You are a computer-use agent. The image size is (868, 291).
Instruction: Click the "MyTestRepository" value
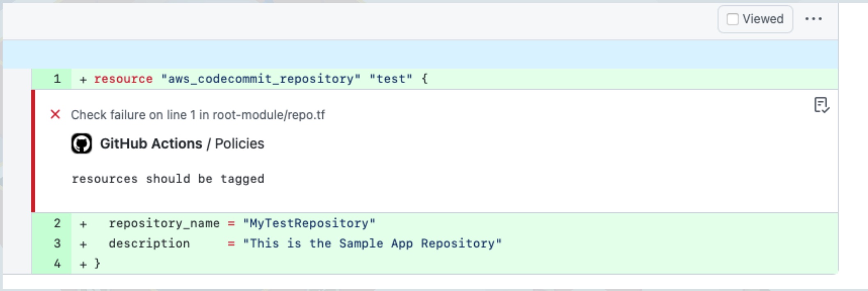point(309,223)
